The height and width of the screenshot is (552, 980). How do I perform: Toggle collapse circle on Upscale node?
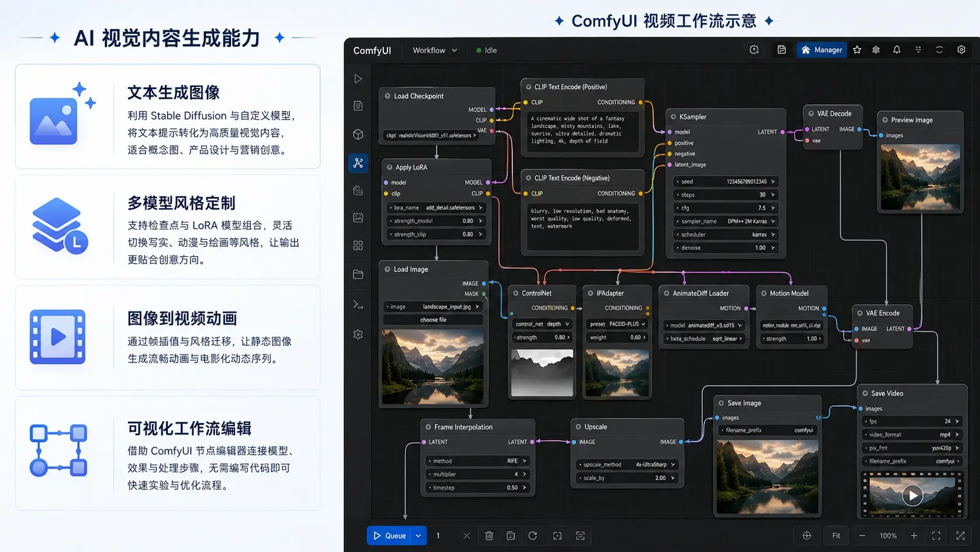[579, 427]
